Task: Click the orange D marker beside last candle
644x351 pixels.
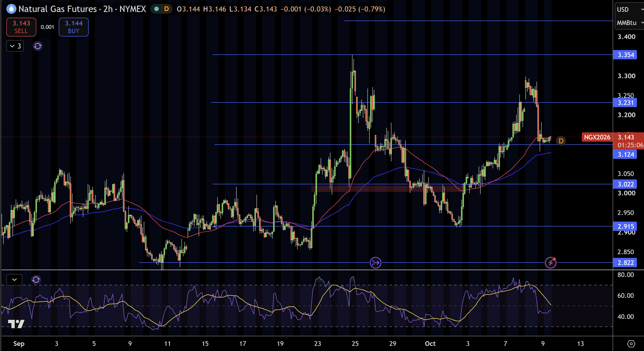Action: (561, 141)
